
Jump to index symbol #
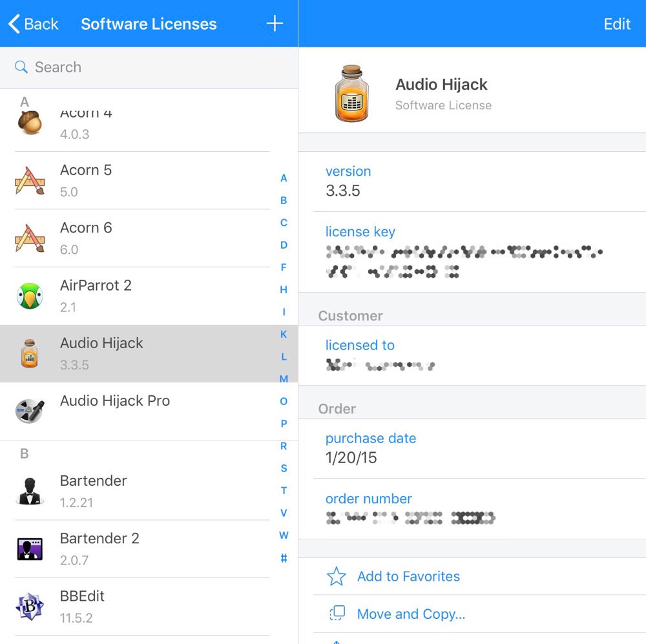[x=284, y=558]
